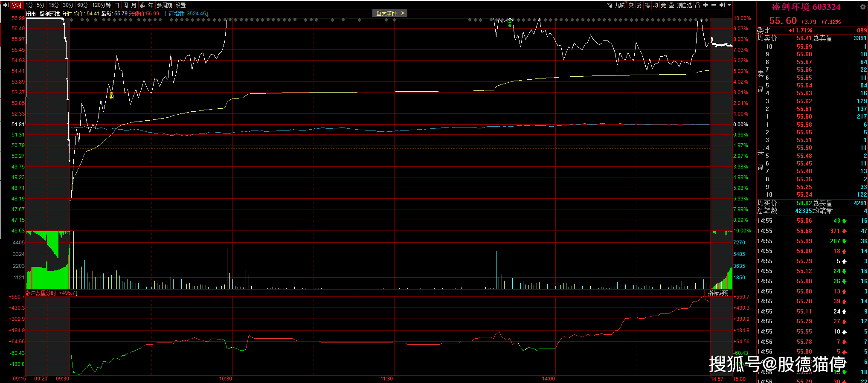Click the 10:30 time label on axis
Image resolution: width=868 pixels, height=383 pixels.
coord(226,379)
